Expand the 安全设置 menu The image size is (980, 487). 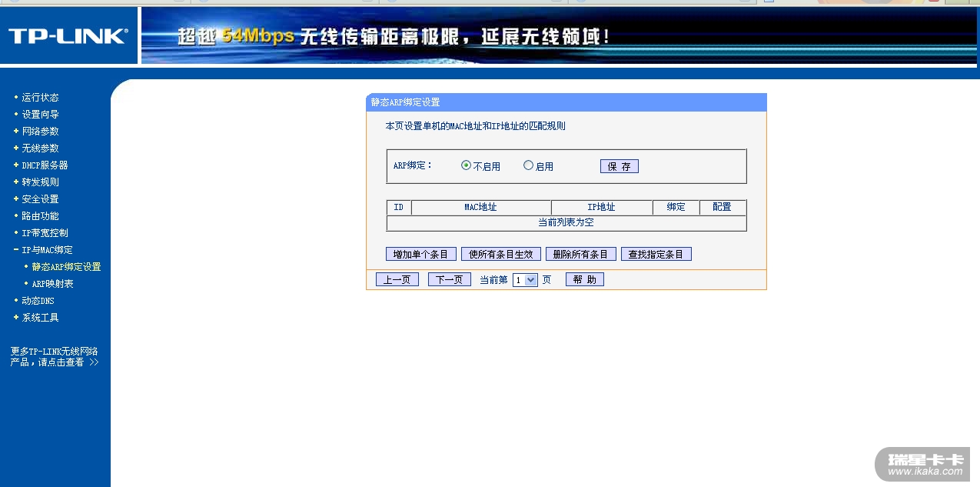(40, 199)
